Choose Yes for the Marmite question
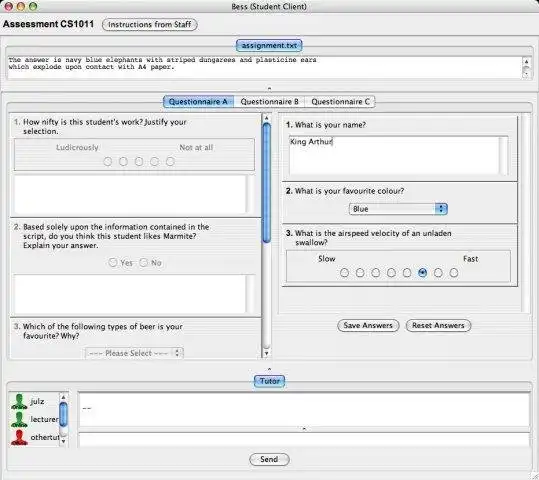This screenshot has width=539, height=480. click(113, 263)
